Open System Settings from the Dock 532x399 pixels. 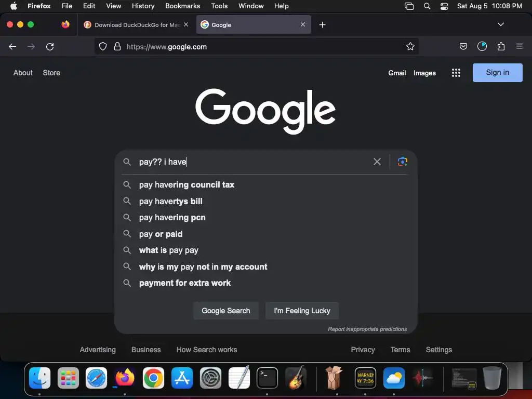coord(210,378)
